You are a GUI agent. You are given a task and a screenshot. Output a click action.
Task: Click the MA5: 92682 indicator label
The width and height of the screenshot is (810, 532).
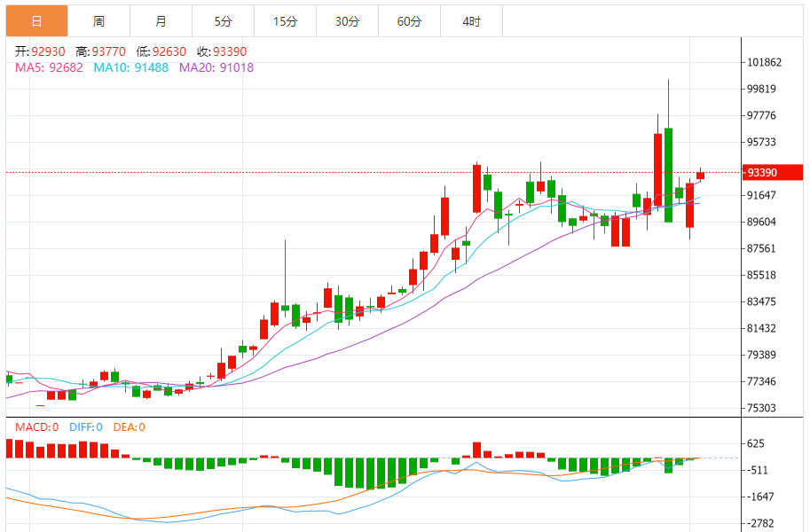pyautogui.click(x=51, y=67)
